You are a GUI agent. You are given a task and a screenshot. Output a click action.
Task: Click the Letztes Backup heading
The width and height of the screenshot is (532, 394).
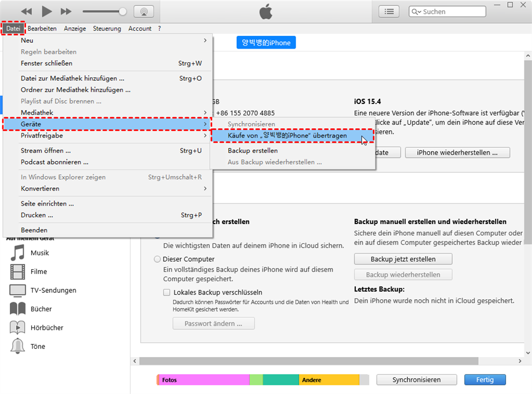click(x=380, y=289)
